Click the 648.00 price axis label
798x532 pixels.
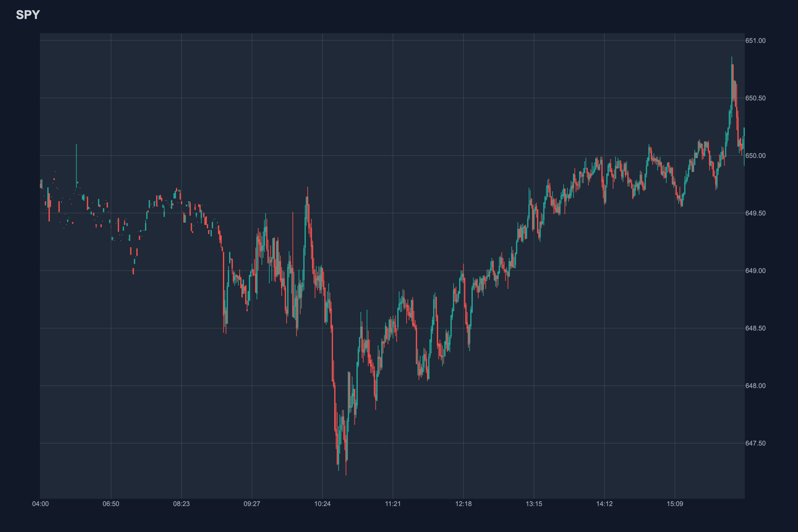[755, 386]
